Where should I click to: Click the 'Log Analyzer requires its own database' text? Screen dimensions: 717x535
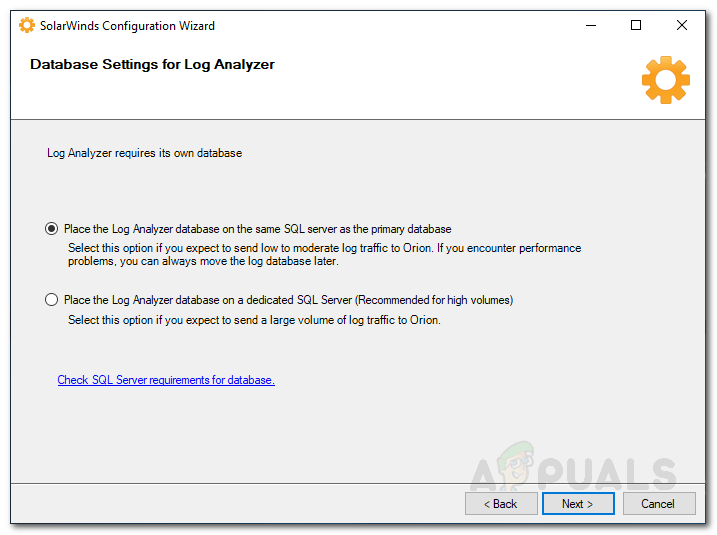coord(145,154)
